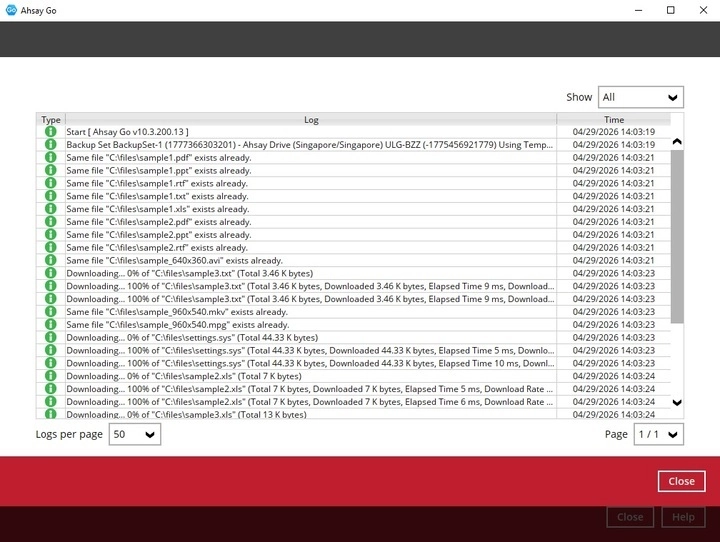Select Backup Set BackupSet-1 Ahsay Drive log entry

309,145
